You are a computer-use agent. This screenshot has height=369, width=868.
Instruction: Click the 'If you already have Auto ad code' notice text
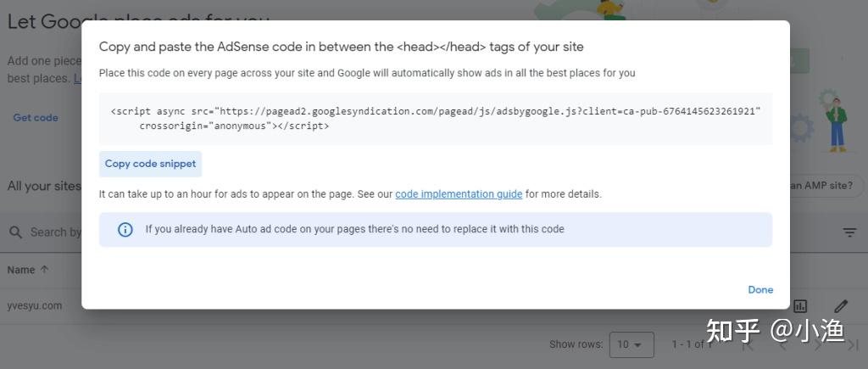[x=354, y=229]
